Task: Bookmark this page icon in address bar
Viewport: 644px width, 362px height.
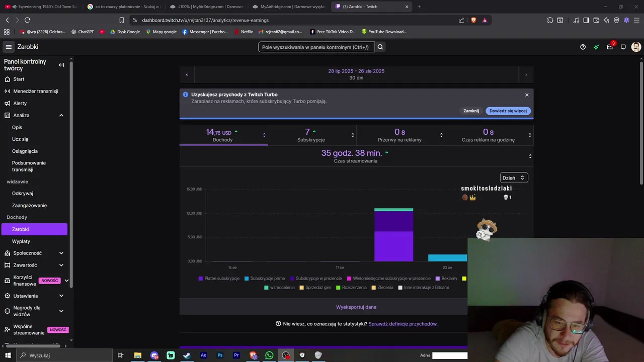Action: (x=121, y=20)
